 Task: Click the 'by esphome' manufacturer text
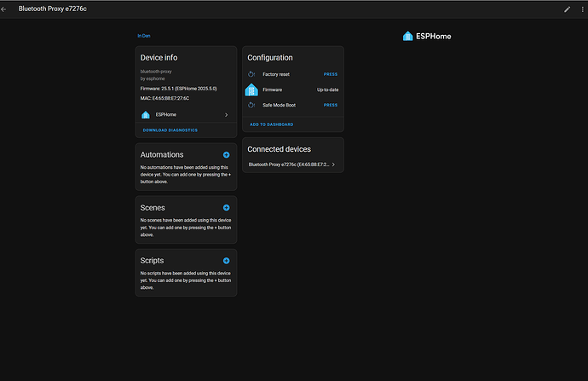click(x=153, y=78)
